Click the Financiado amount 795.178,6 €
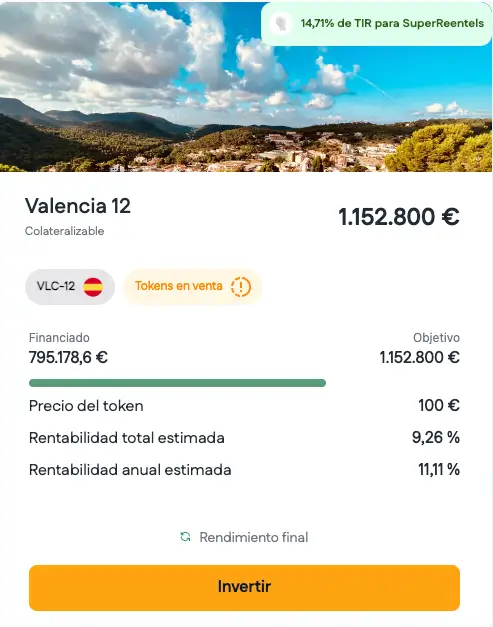The height and width of the screenshot is (627, 493). [x=68, y=357]
